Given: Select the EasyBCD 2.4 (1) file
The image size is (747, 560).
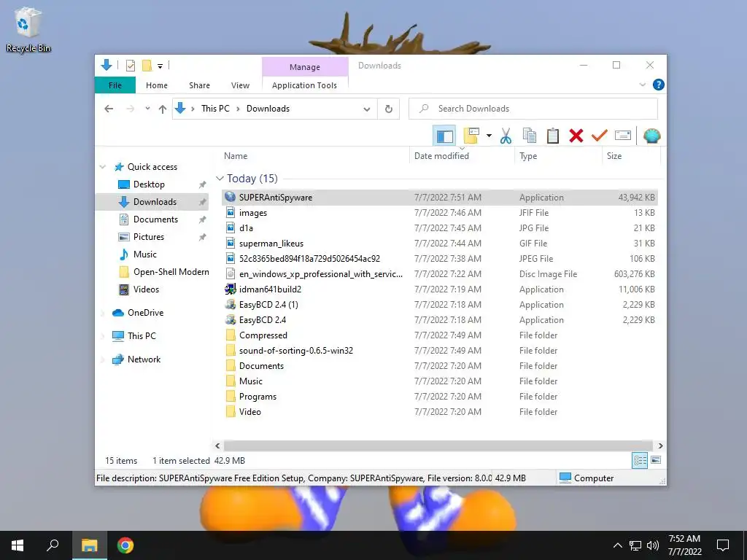Looking at the screenshot, I should 439,304.
